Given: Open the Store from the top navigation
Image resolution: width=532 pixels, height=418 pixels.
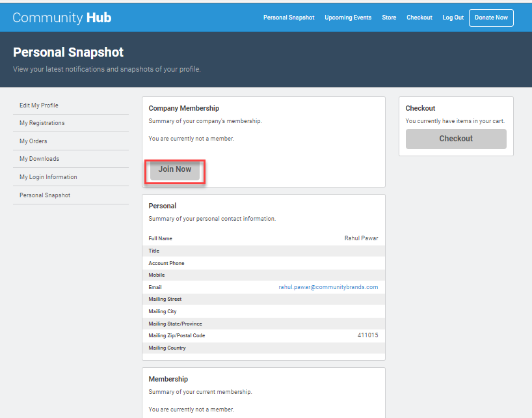Looking at the screenshot, I should (389, 18).
